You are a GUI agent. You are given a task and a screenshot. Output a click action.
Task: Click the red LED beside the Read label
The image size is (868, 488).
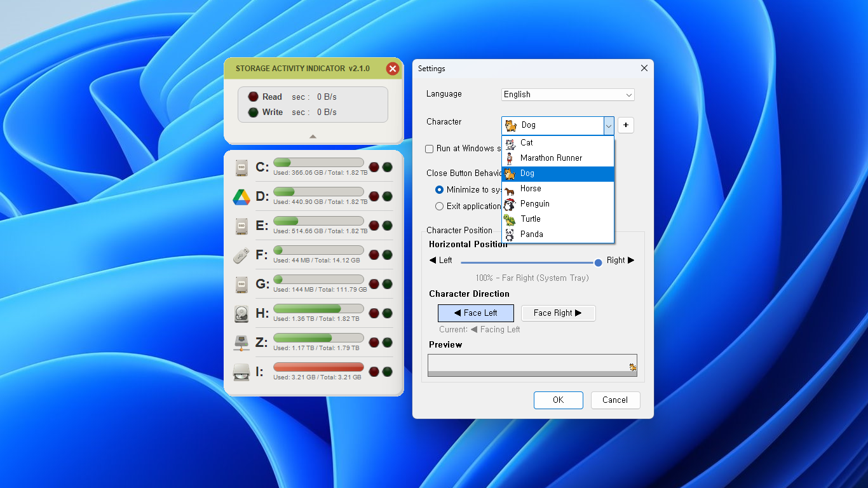(x=253, y=97)
